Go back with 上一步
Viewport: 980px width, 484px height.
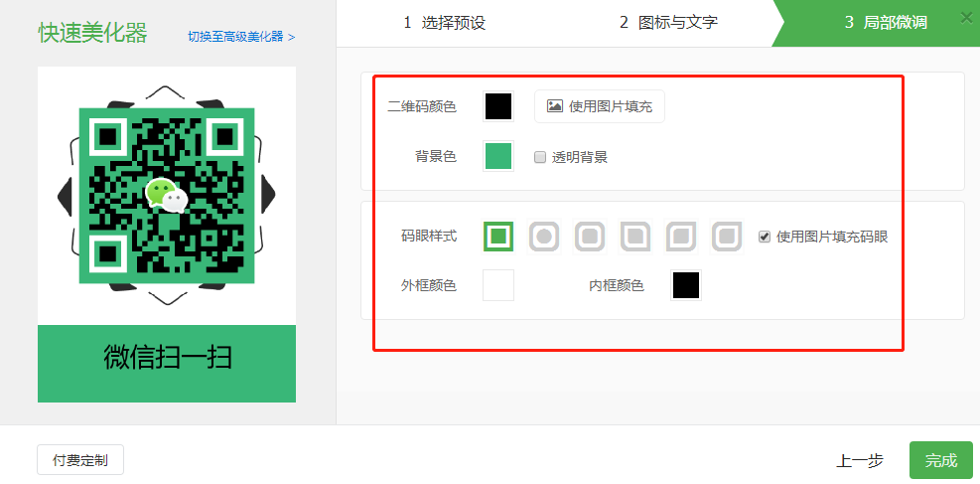(860, 461)
